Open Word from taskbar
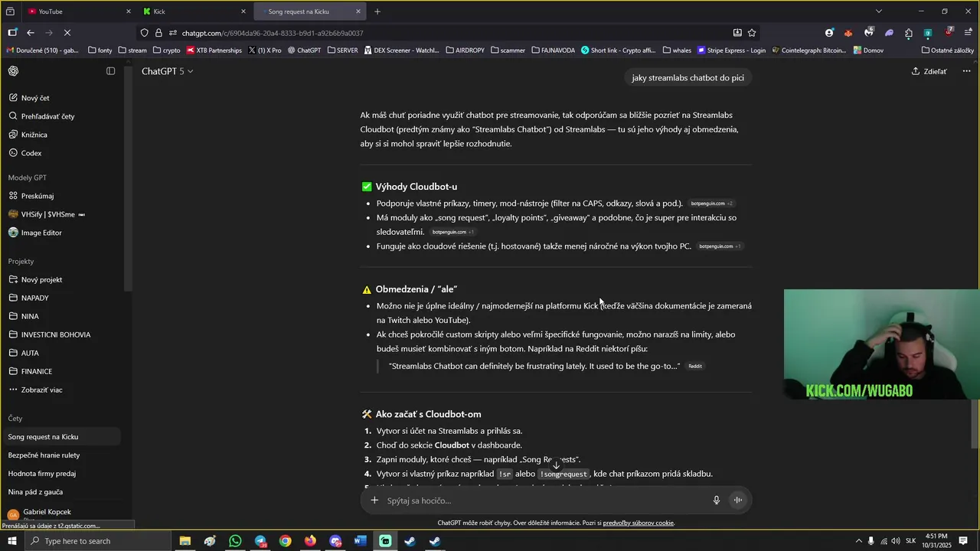 (361, 541)
